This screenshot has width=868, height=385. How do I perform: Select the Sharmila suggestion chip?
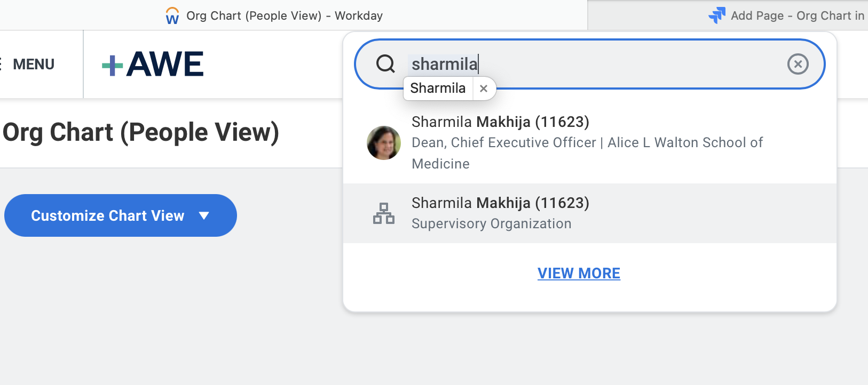click(438, 88)
